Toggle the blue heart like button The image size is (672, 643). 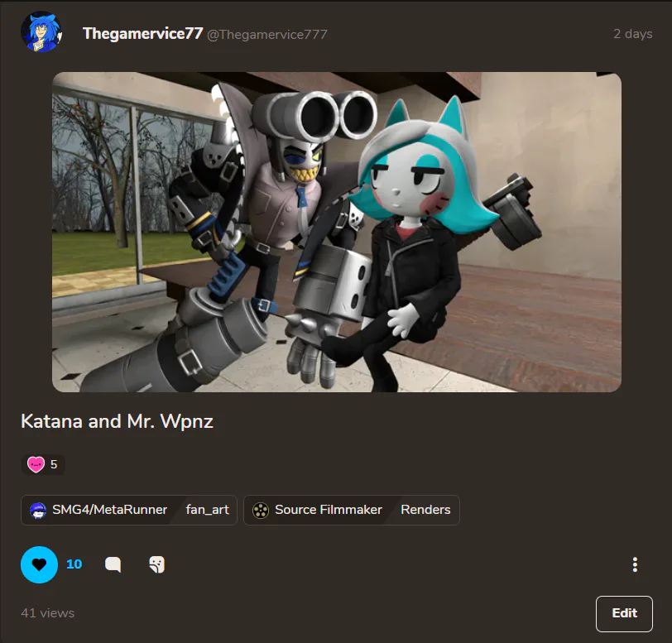(x=39, y=564)
